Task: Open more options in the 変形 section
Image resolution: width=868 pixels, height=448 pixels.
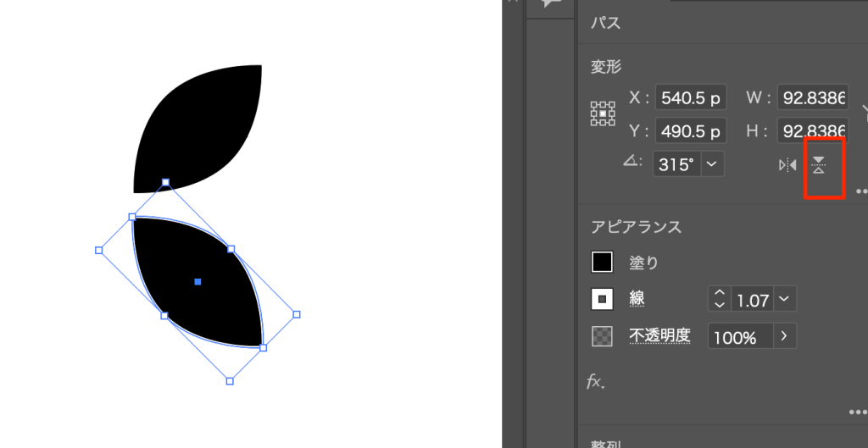Action: [861, 191]
